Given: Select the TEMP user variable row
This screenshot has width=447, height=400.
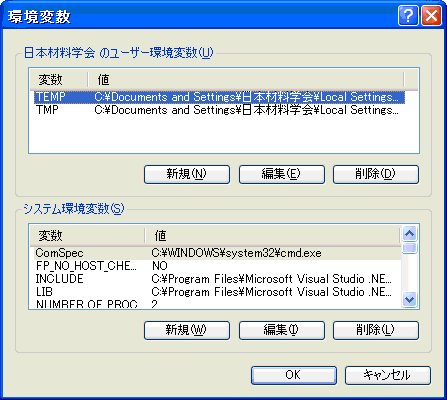Looking at the screenshot, I should click(219, 97).
